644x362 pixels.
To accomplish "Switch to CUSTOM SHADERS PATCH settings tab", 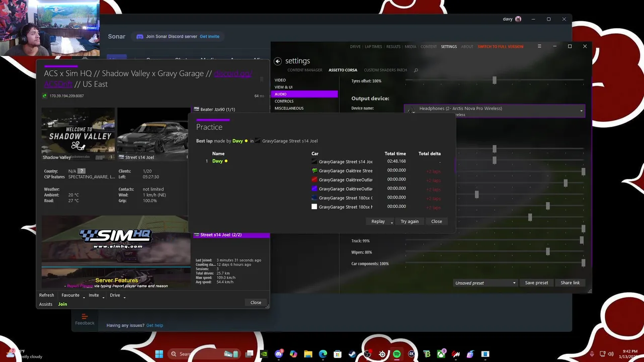I will (385, 70).
